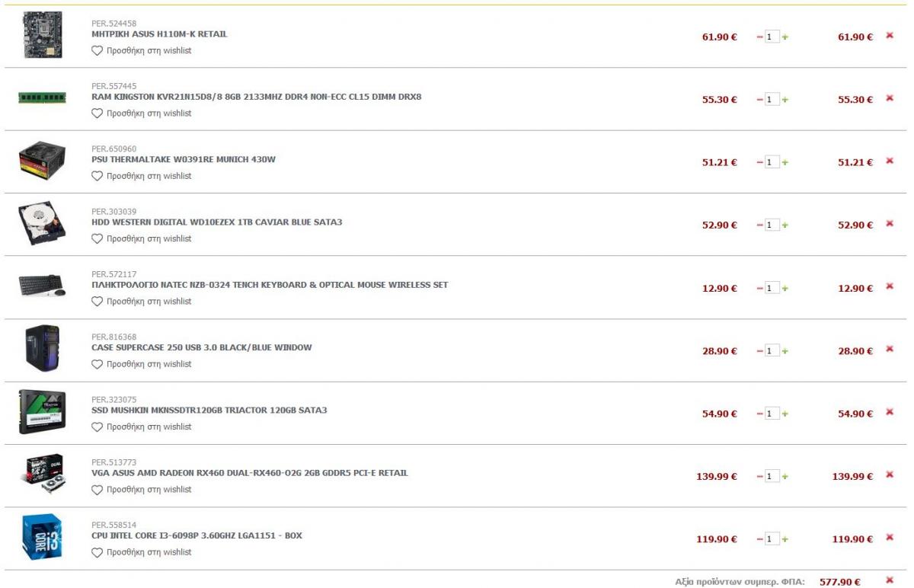The width and height of the screenshot is (914, 588).
Task: Open PSU THERMALTAKE W0391RE MUNICH product link
Action: pos(184,159)
